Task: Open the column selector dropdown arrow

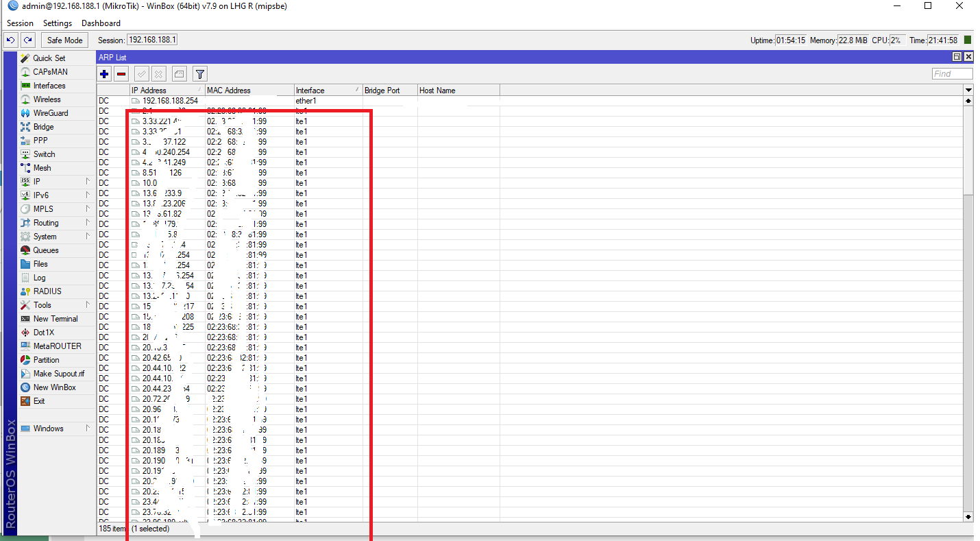Action: pos(968,90)
